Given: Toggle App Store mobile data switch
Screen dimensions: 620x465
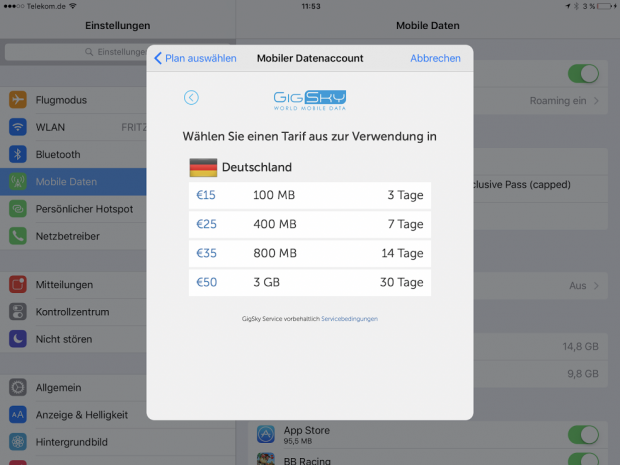Looking at the screenshot, I should click(583, 435).
